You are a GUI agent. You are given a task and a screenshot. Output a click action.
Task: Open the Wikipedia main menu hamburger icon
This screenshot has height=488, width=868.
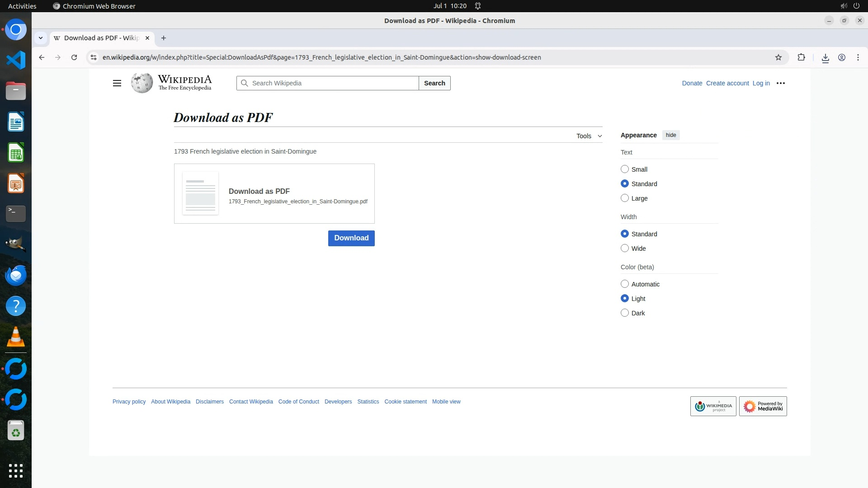117,83
